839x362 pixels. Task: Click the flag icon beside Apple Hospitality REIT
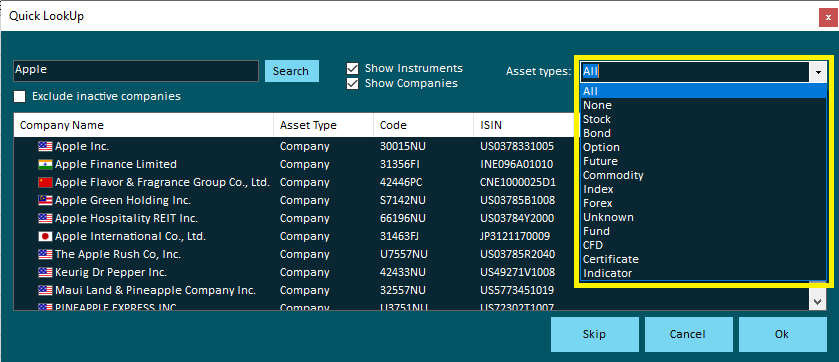45,218
